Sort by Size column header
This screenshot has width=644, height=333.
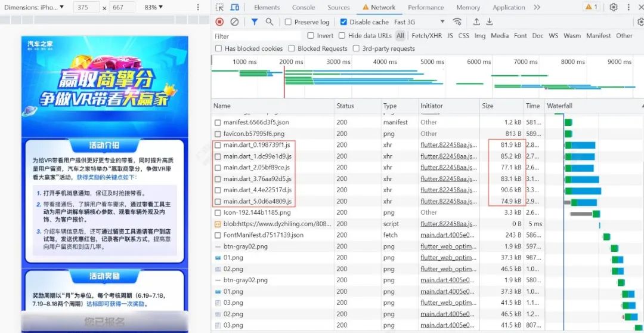tap(501, 106)
